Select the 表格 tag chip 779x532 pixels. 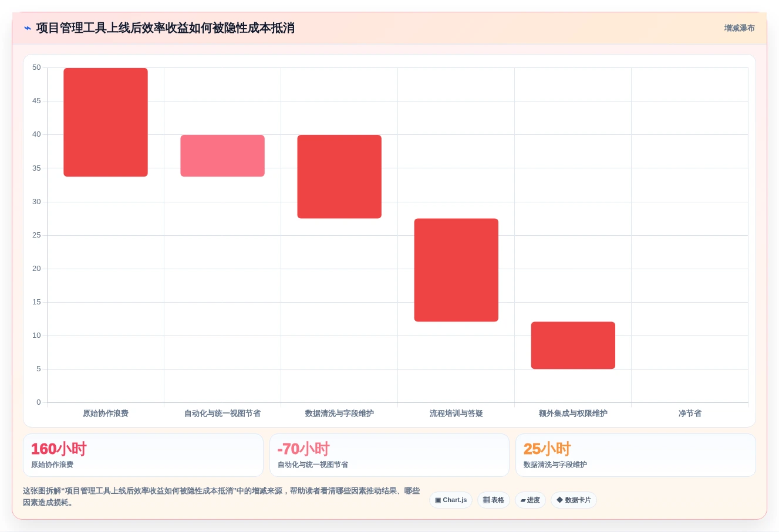(494, 500)
